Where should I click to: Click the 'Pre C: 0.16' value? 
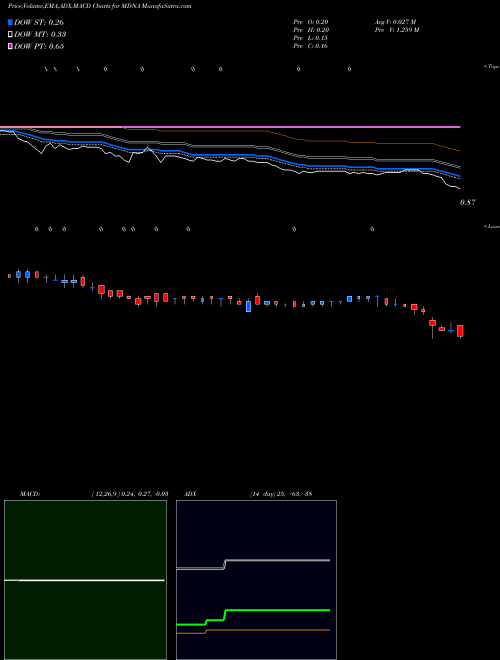(x=311, y=46)
